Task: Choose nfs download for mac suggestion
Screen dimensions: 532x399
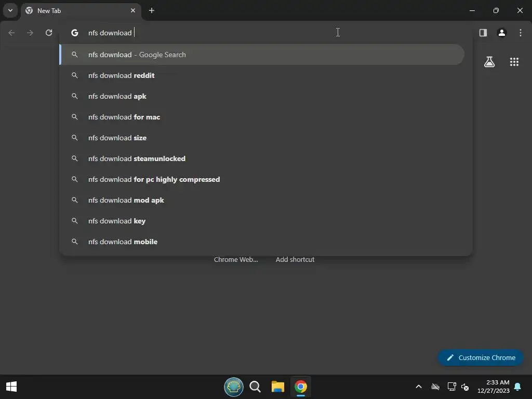Action: 262,117
